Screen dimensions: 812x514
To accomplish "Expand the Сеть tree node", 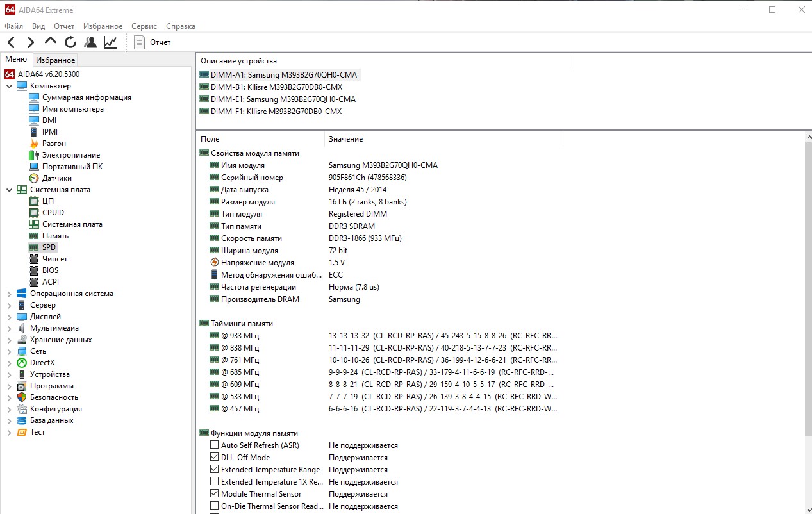I will coord(9,351).
